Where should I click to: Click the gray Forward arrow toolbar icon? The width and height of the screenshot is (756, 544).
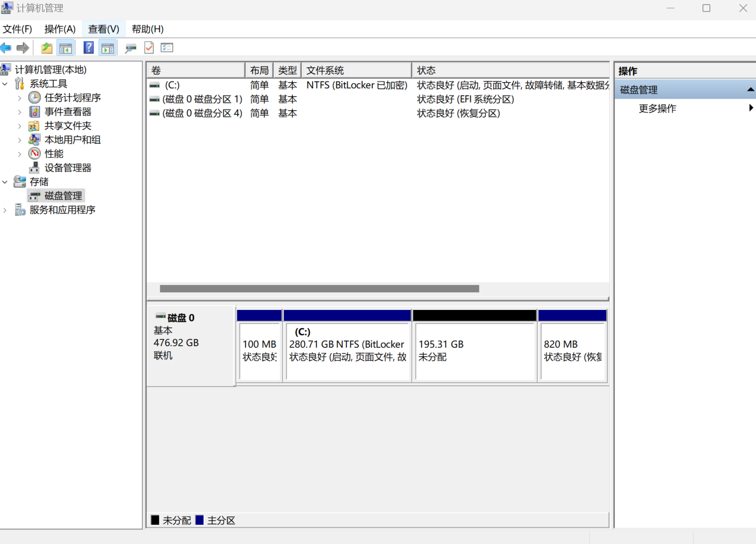coord(22,48)
